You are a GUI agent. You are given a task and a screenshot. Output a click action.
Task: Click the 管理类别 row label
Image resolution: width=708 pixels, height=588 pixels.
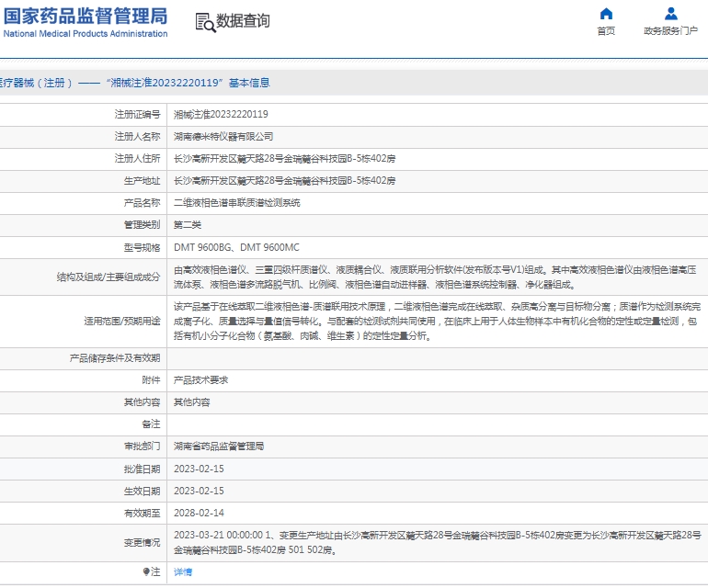(x=143, y=225)
